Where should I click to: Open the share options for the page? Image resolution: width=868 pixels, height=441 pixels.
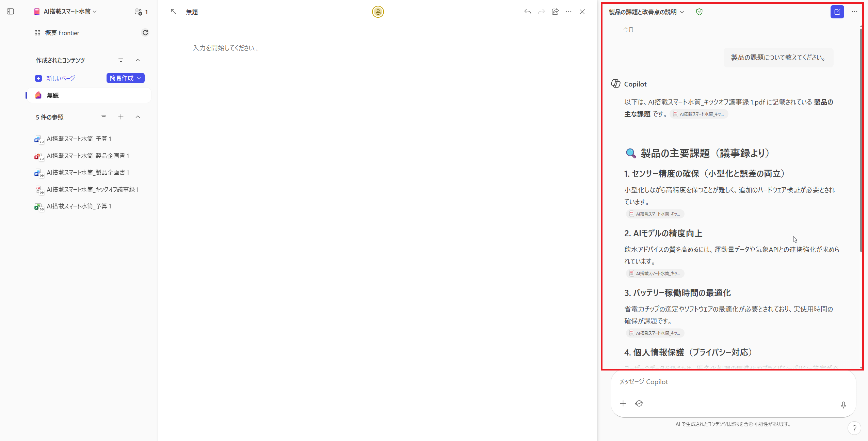tap(555, 12)
